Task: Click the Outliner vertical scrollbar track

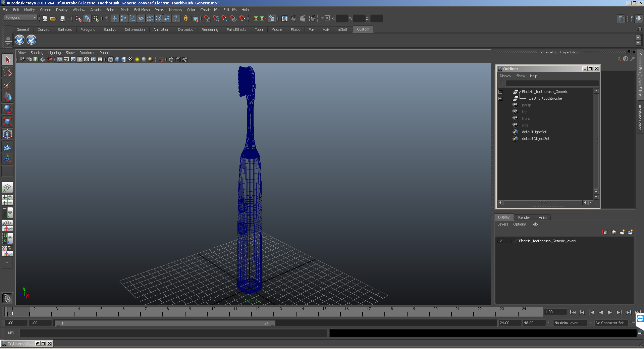Action: coord(596,141)
